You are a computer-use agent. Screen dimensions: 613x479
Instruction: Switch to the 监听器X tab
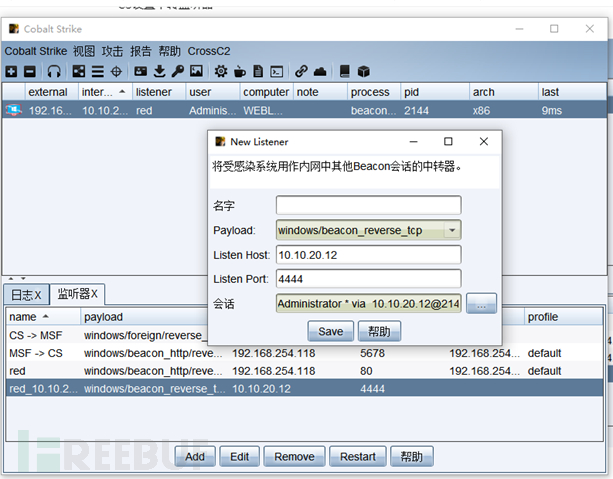[77, 294]
